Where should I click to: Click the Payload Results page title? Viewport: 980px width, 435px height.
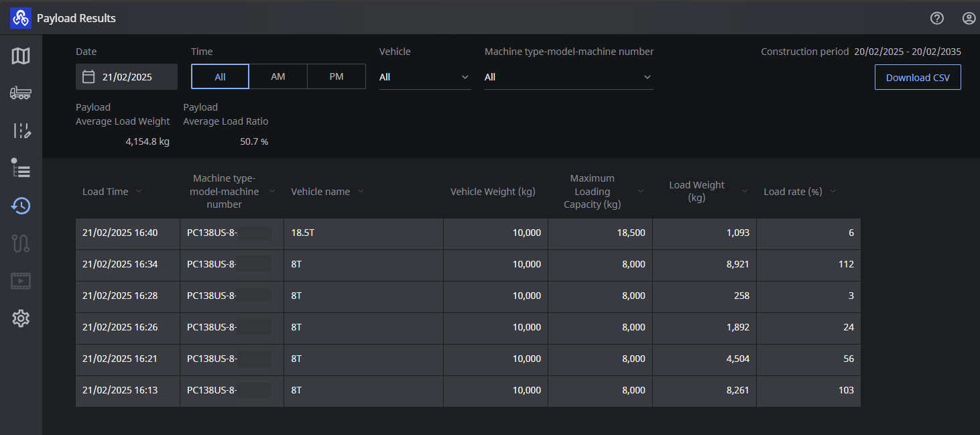click(x=76, y=18)
